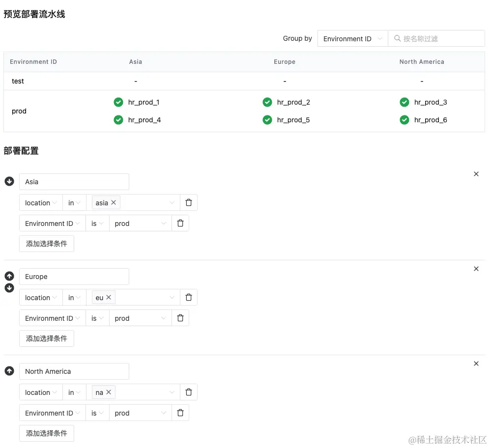
Task: Open the North America prod value dropdown
Action: 140,413
